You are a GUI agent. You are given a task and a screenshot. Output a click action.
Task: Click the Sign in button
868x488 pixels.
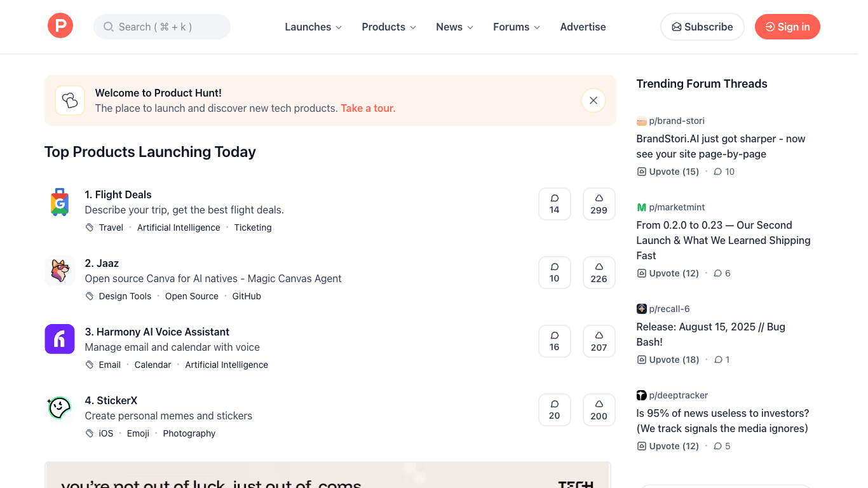(x=787, y=27)
